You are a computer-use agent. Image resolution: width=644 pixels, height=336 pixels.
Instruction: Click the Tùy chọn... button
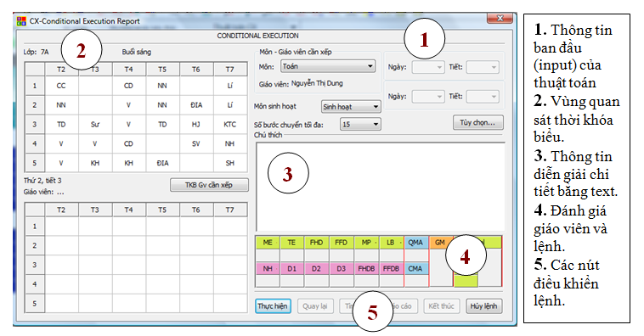click(478, 122)
